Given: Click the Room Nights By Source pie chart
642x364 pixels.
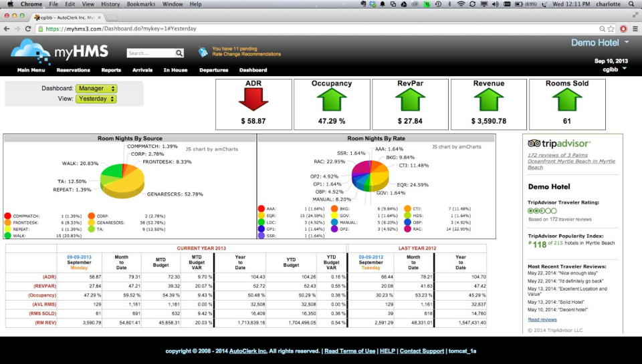Looking at the screenshot, I should click(122, 180).
